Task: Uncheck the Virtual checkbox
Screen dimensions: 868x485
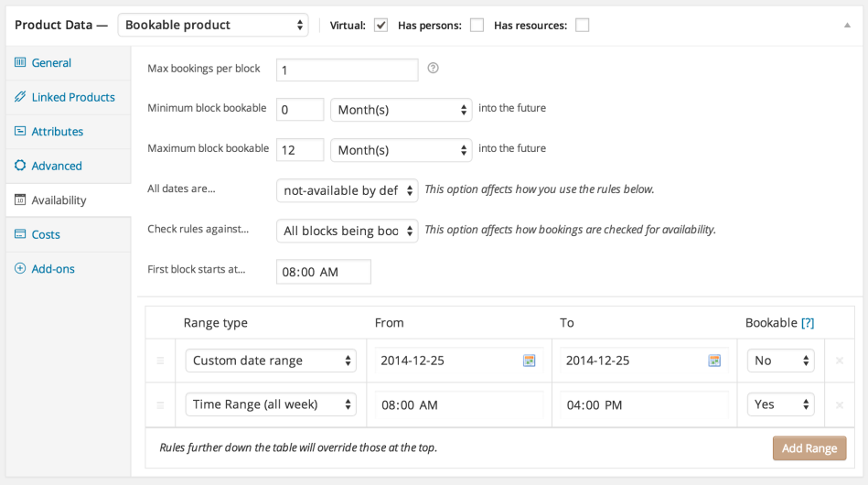Action: [x=381, y=25]
